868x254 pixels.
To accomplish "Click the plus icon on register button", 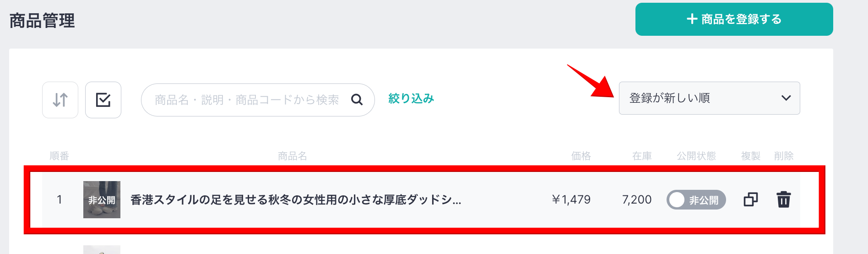I will [x=692, y=19].
